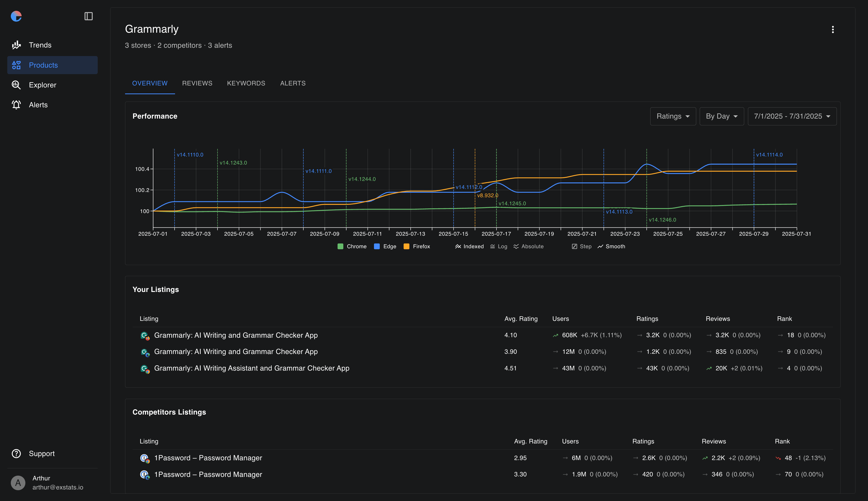The height and width of the screenshot is (501, 868).
Task: Click the Firefox icon on the first Grammarly listing
Action: (x=147, y=338)
